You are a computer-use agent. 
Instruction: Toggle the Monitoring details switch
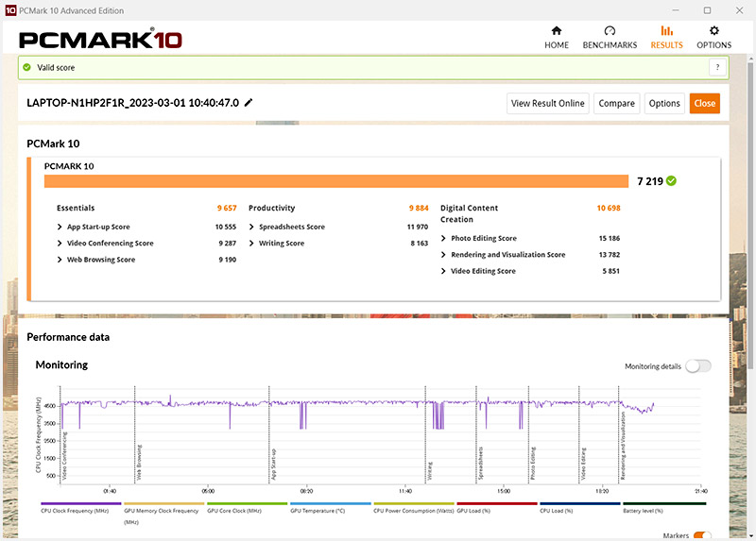pyautogui.click(x=698, y=366)
